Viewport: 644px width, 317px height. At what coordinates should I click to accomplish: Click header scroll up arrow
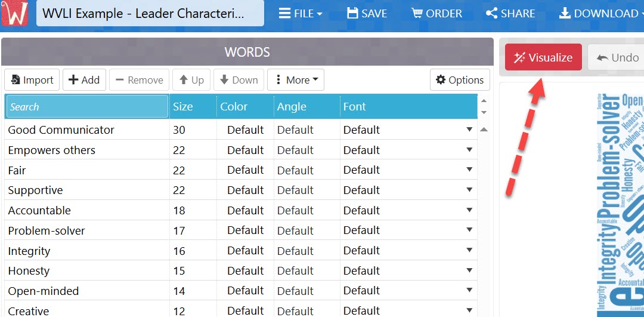click(484, 101)
